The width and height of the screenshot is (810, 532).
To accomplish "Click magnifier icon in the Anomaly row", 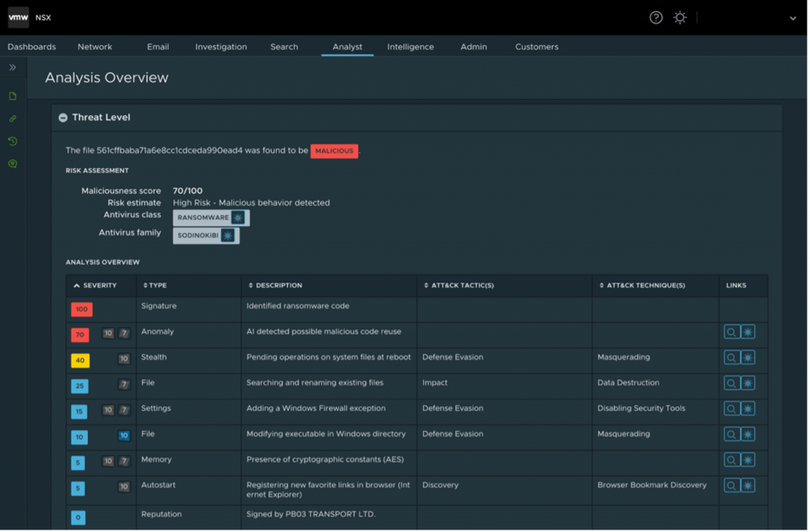I will click(x=732, y=332).
